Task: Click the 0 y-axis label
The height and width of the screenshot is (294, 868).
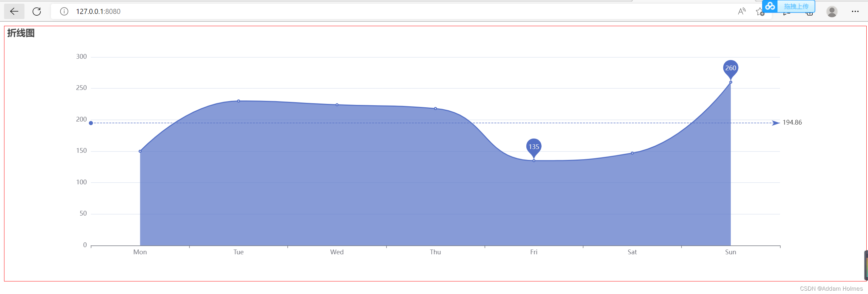Action: click(x=85, y=245)
